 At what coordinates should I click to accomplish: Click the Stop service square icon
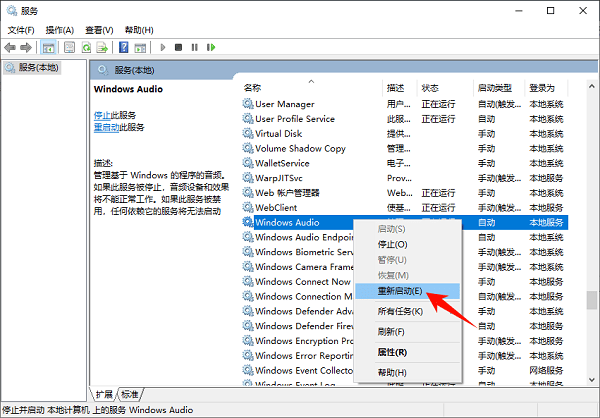point(178,47)
